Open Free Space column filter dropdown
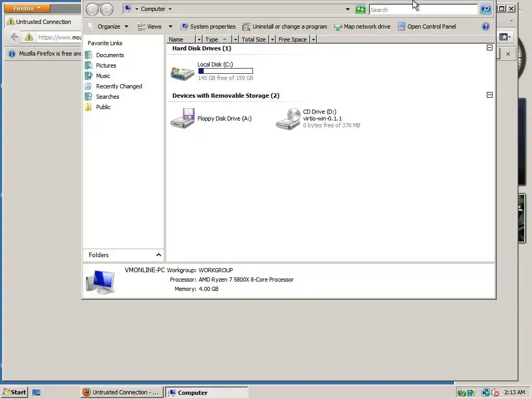Image resolution: width=532 pixels, height=399 pixels. coord(313,39)
